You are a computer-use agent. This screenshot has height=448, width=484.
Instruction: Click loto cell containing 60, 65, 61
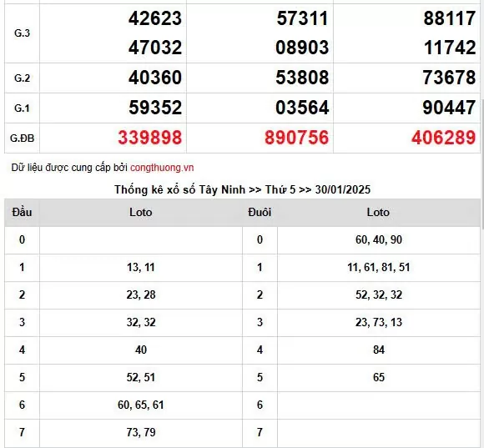point(141,405)
